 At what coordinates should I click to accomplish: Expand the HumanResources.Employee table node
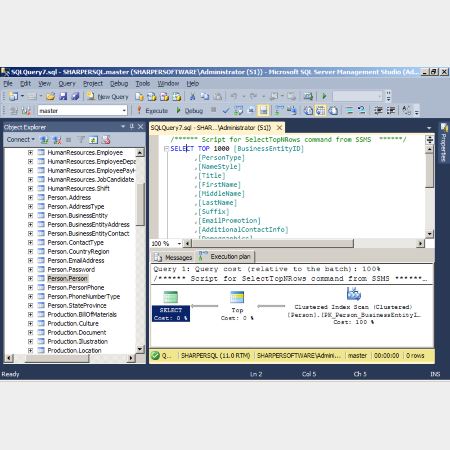click(30, 152)
